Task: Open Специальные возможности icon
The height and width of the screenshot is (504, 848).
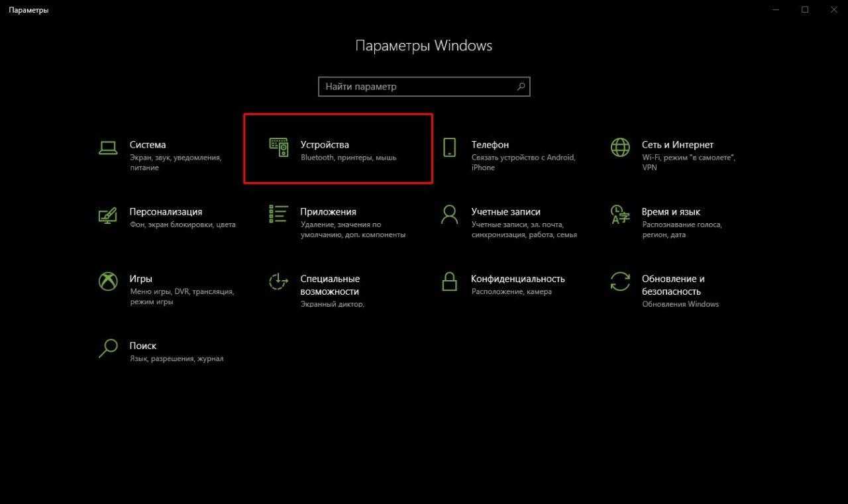Action: click(x=279, y=281)
